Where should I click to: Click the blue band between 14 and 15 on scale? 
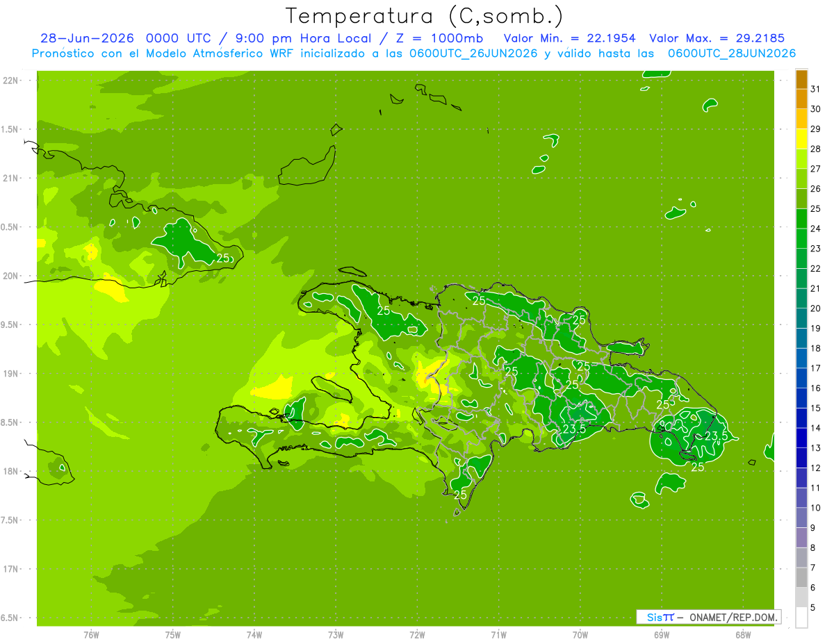pyautogui.click(x=801, y=418)
